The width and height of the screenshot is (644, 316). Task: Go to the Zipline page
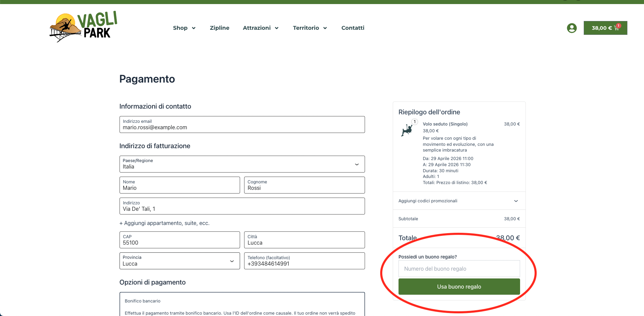click(x=219, y=28)
